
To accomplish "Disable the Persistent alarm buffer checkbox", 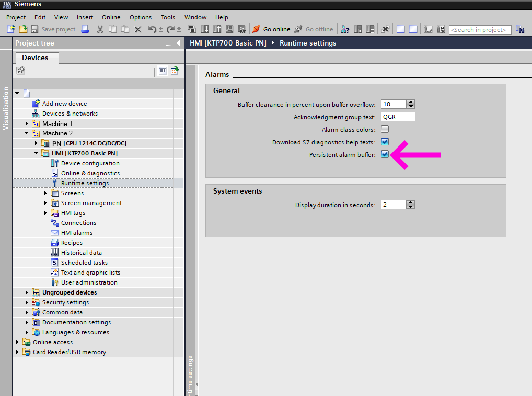I will pos(385,154).
